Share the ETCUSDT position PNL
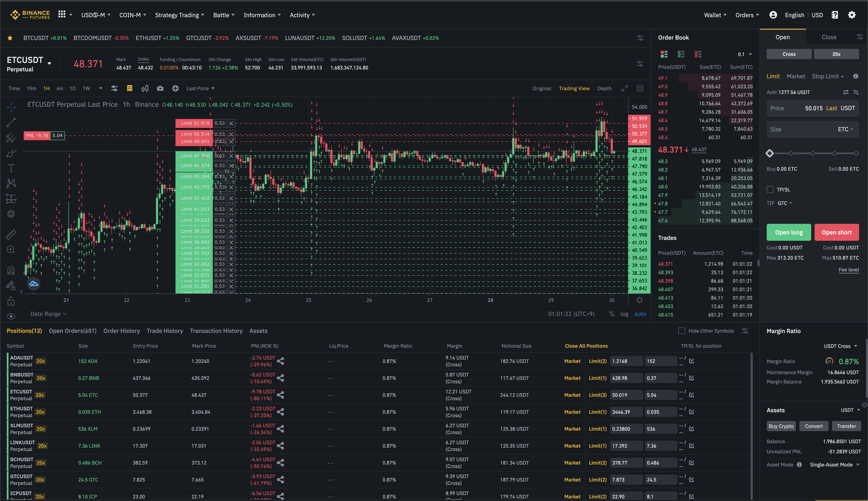Image resolution: width=868 pixels, height=501 pixels. tap(281, 395)
